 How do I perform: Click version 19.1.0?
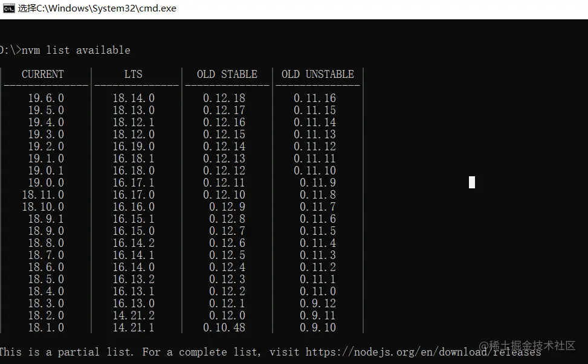46,158
